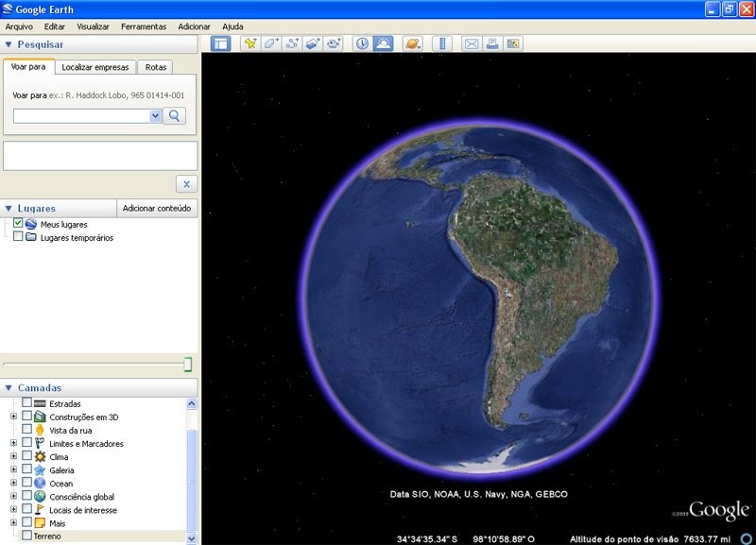756x545 pixels.
Task: Click the places opacity slider handle
Action: (187, 365)
